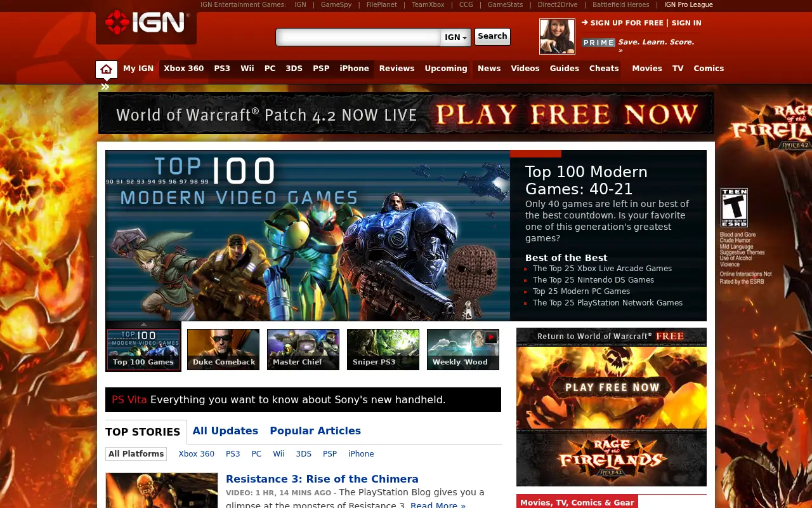Click into the search text field
Image resolution: width=812 pixels, height=508 pixels.
[358, 37]
